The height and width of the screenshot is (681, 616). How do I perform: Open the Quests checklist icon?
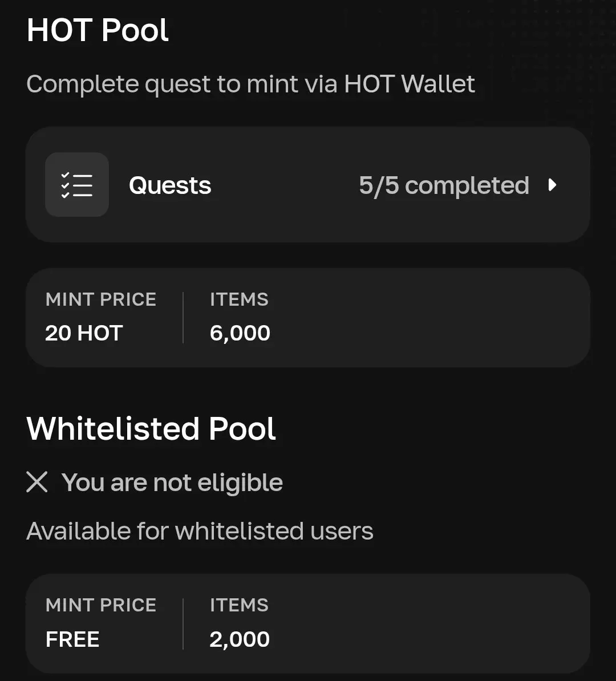tap(77, 185)
